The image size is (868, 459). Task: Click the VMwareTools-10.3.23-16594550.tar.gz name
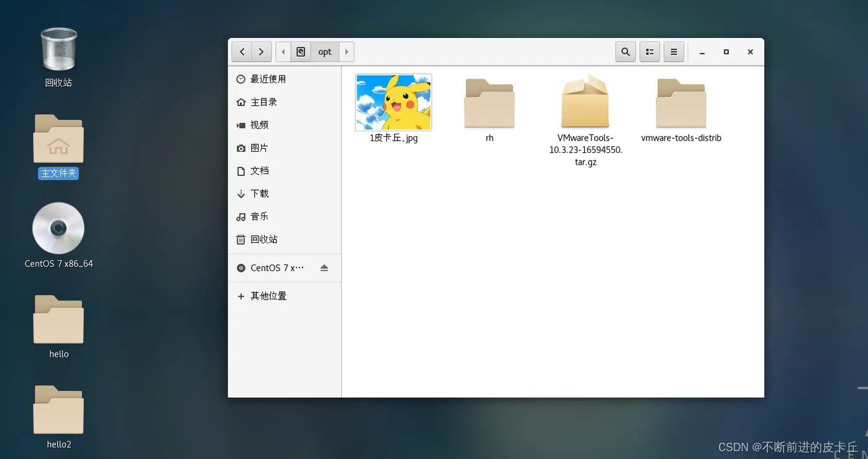(x=585, y=150)
